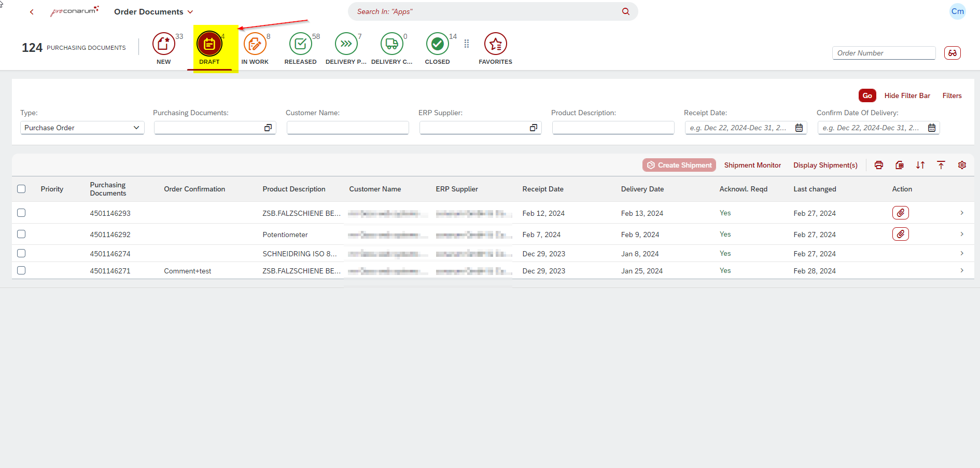980x468 pixels.
Task: Expand the Type dropdown showing Purchase Order
Action: point(136,128)
